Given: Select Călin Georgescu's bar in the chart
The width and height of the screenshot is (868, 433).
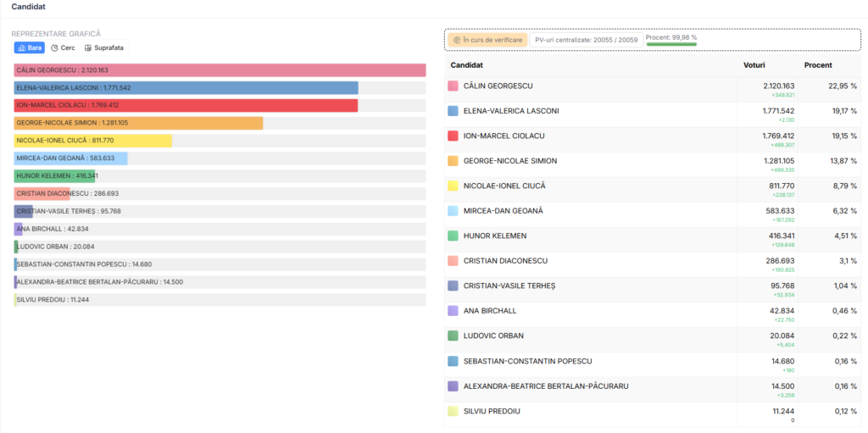Looking at the screenshot, I should 220,70.
